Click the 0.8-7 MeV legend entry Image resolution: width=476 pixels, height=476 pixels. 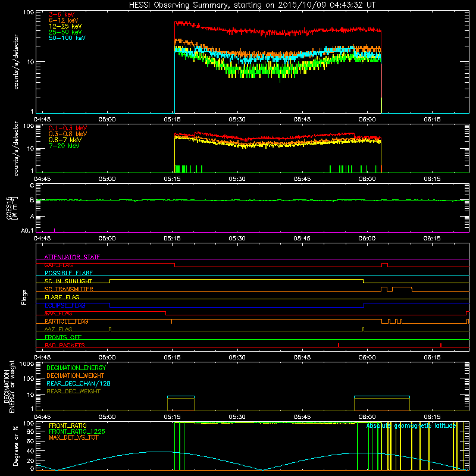click(x=65, y=140)
